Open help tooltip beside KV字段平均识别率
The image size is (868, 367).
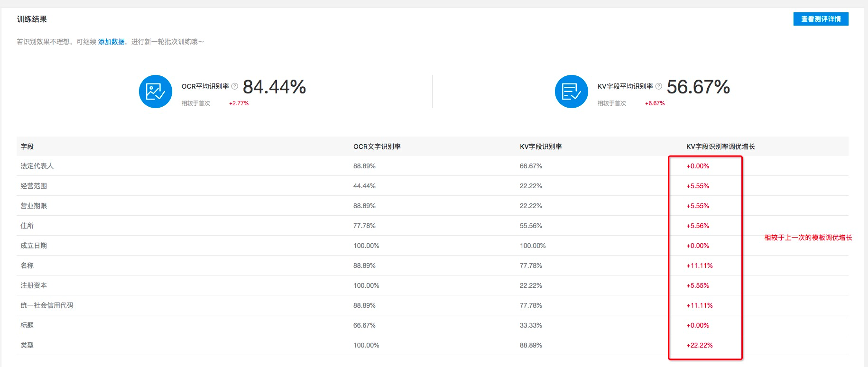658,86
